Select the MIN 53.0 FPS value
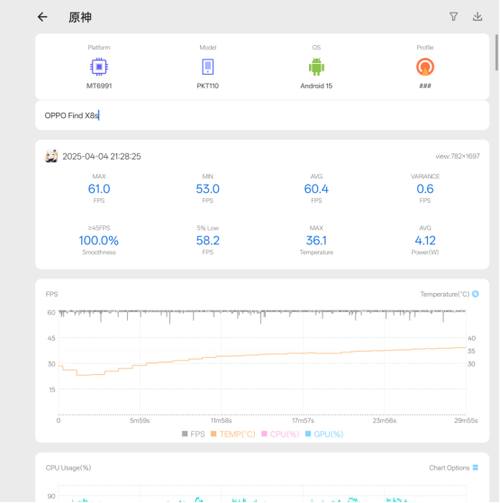 pos(208,189)
